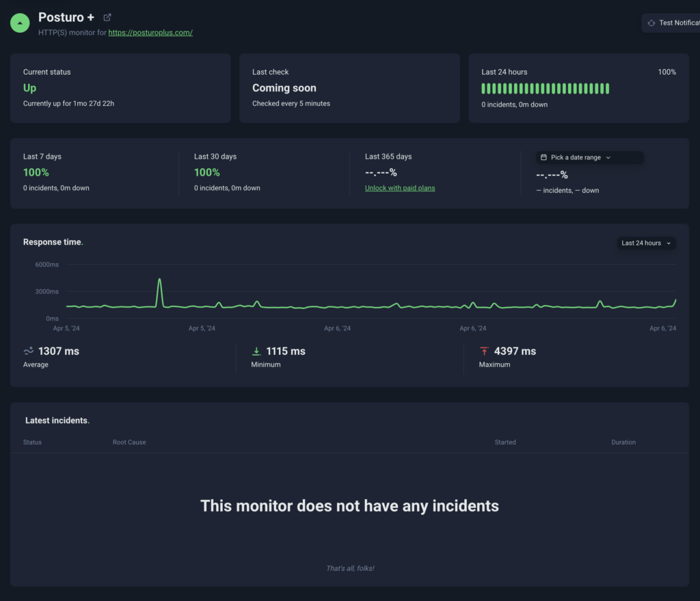
Task: Click Unlock with paid plans link
Action: pos(400,188)
